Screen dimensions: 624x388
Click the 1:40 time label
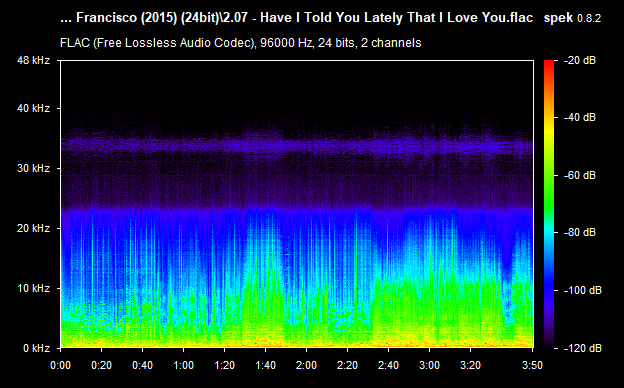265,365
